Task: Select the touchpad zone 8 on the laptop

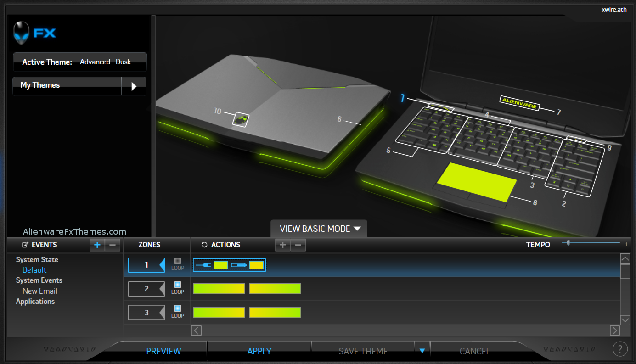Action: (x=477, y=182)
